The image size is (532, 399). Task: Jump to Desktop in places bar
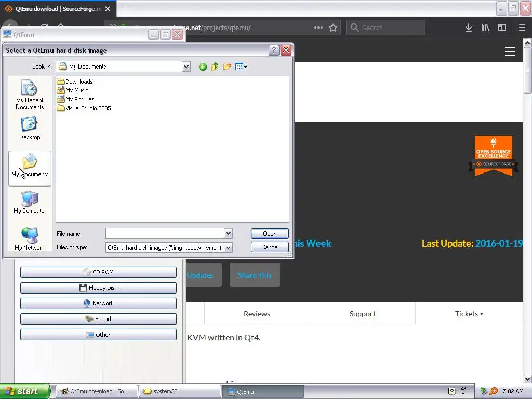click(x=30, y=129)
